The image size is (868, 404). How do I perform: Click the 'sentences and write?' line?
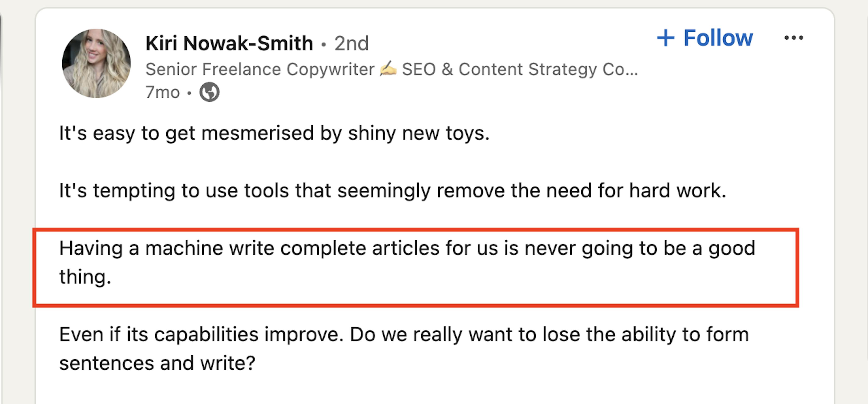pos(157,364)
